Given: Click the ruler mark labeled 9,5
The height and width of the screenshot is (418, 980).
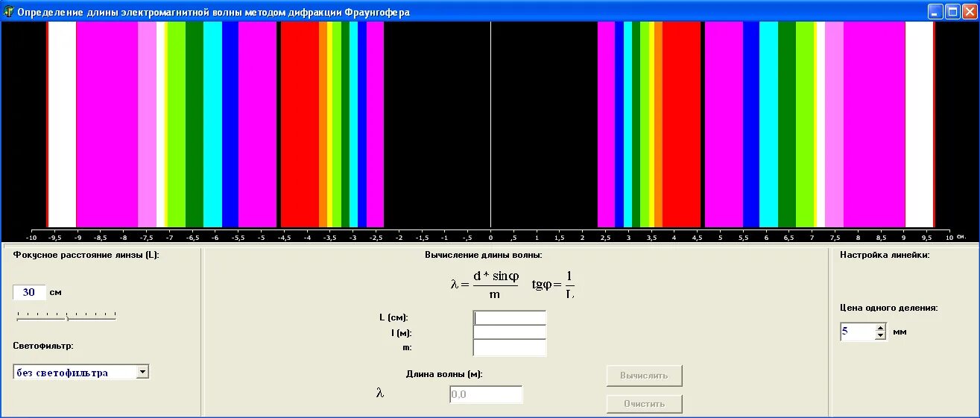Looking at the screenshot, I should 926,237.
